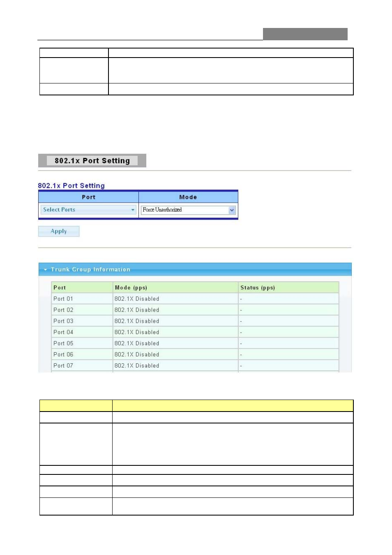
Task: Select the Port 07 row cell
Action: 82,365
